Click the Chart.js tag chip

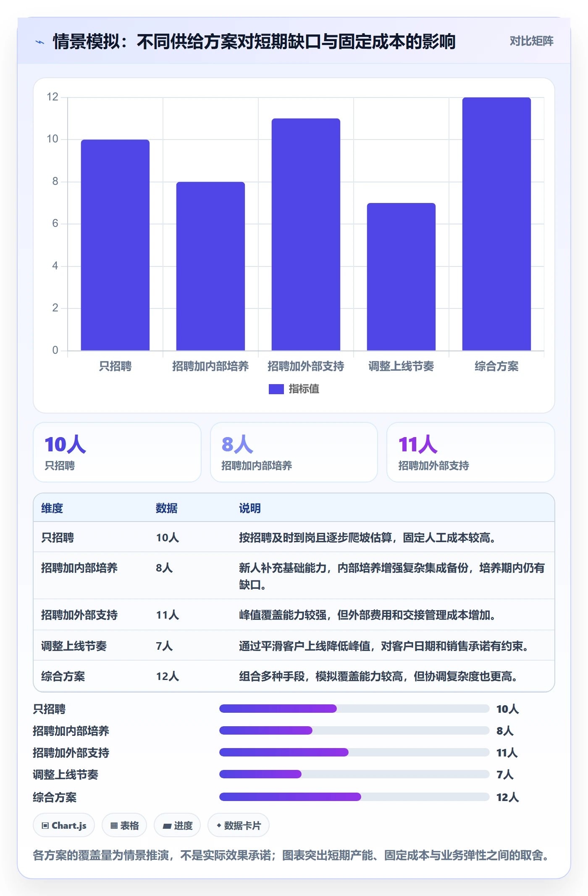(x=64, y=825)
